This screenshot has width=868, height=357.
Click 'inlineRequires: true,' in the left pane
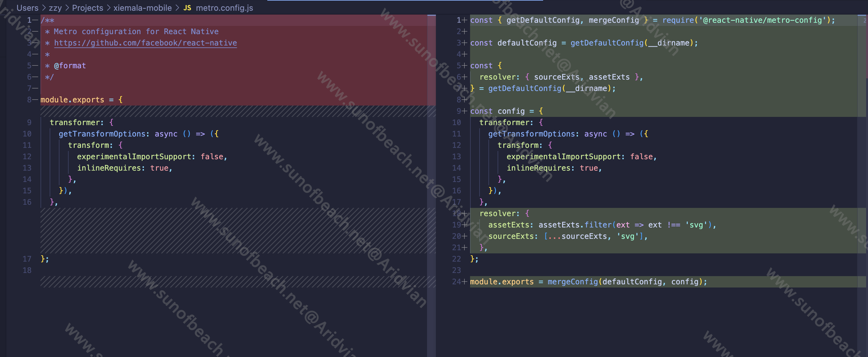[x=125, y=168]
